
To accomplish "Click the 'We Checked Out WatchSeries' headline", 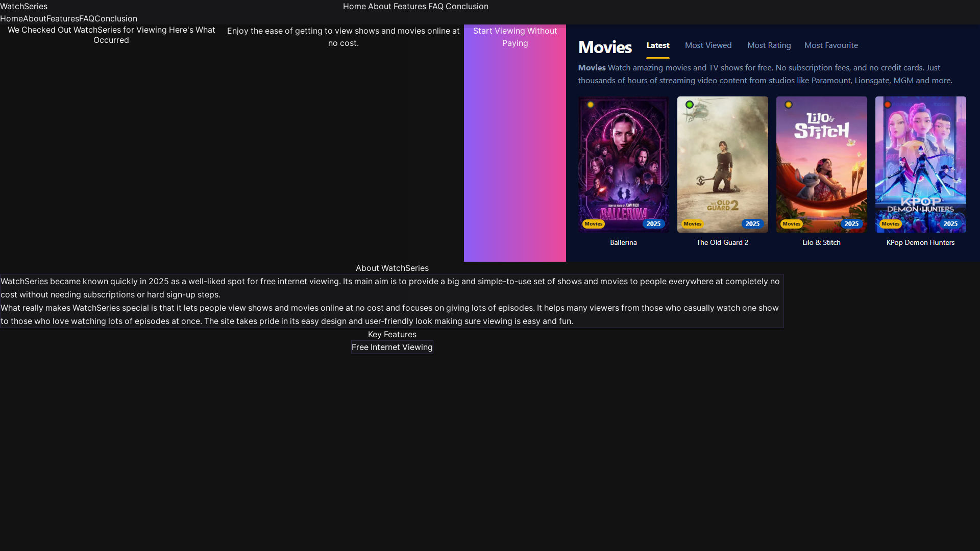I will (111, 35).
